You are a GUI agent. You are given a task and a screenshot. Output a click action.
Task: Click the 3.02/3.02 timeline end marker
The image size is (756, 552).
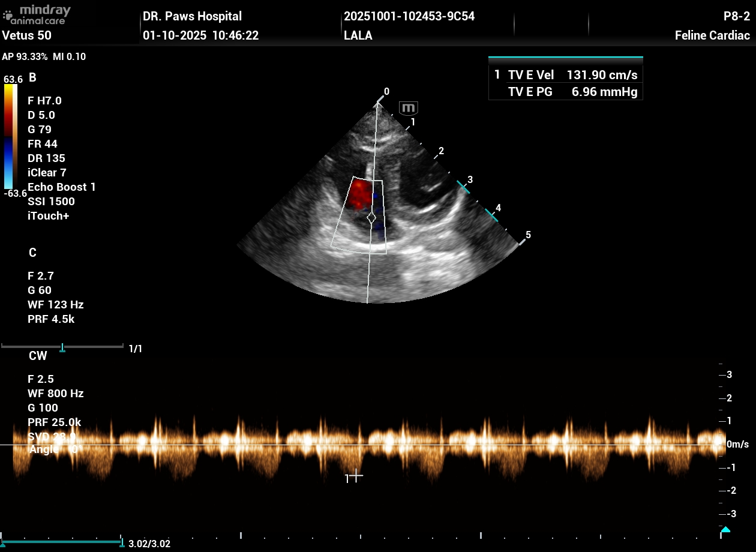coord(121,541)
